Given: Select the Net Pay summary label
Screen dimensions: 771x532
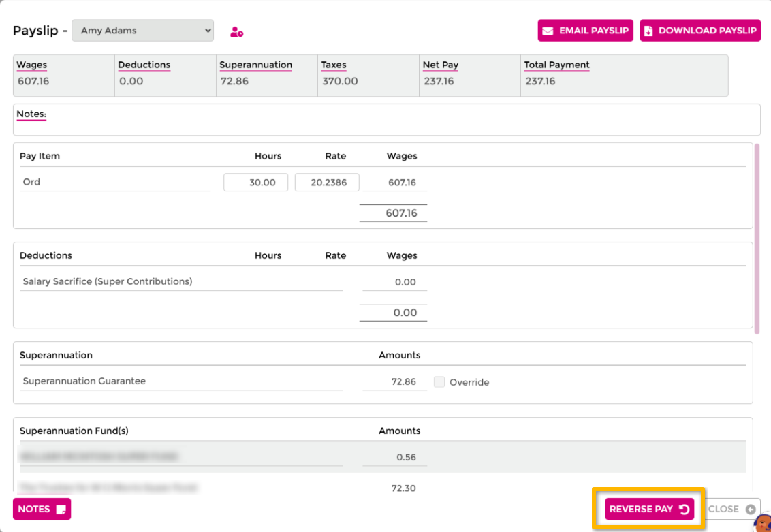Looking at the screenshot, I should (441, 65).
